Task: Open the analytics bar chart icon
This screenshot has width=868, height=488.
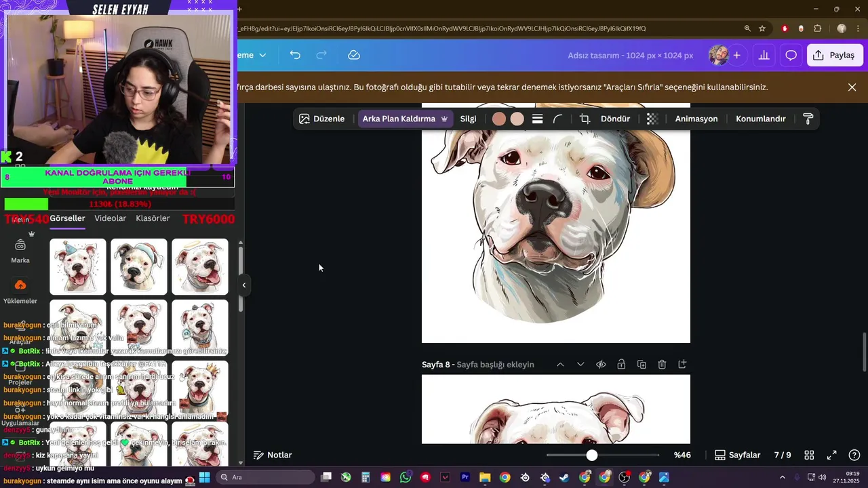Action: 764,55
